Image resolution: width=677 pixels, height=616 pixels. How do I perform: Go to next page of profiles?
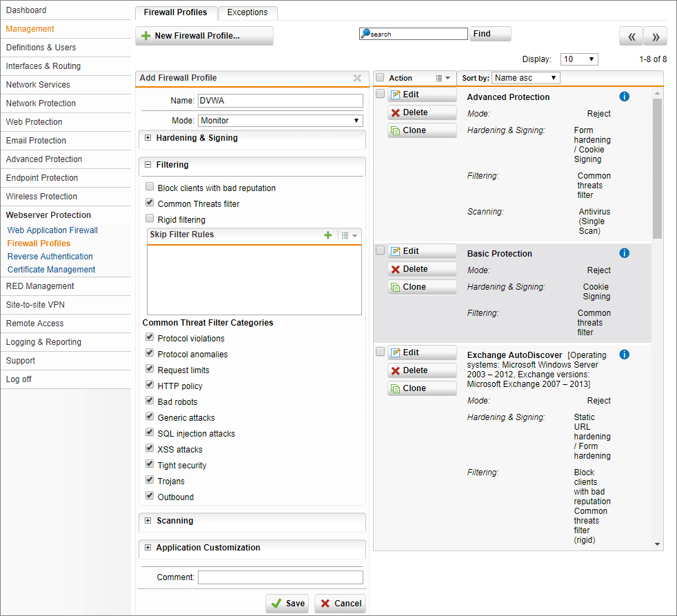pyautogui.click(x=656, y=37)
